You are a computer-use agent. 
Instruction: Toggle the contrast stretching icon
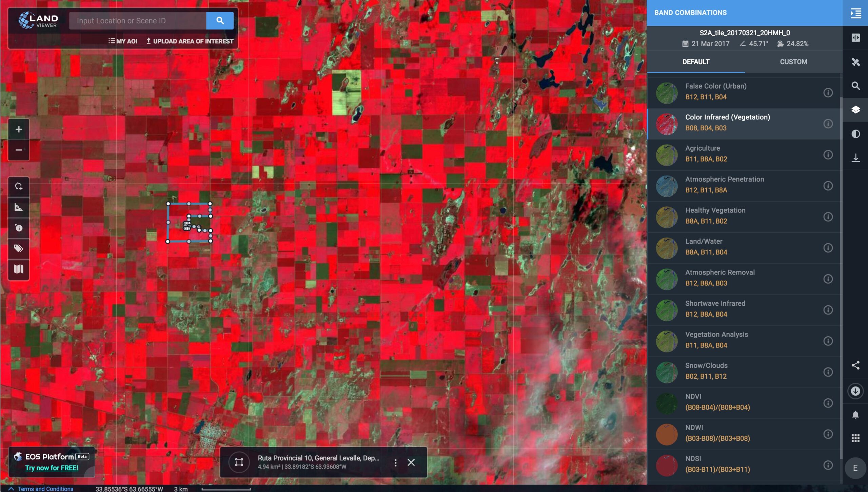(x=855, y=134)
